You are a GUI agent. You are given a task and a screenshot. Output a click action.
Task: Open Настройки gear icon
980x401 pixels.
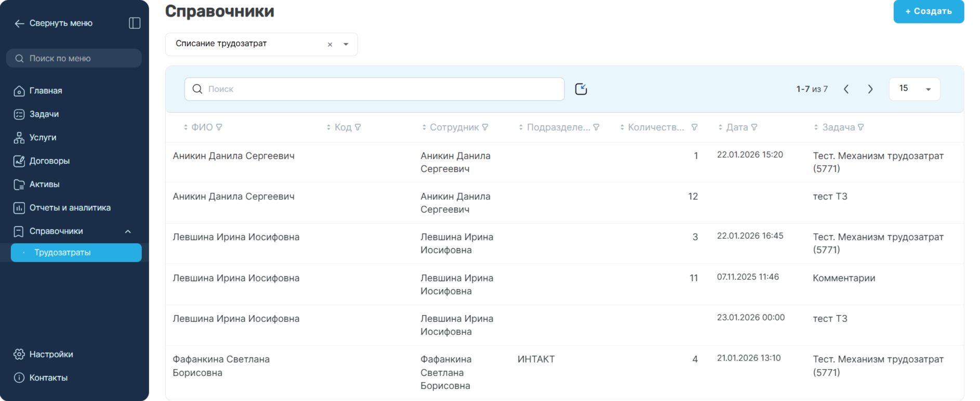click(19, 354)
